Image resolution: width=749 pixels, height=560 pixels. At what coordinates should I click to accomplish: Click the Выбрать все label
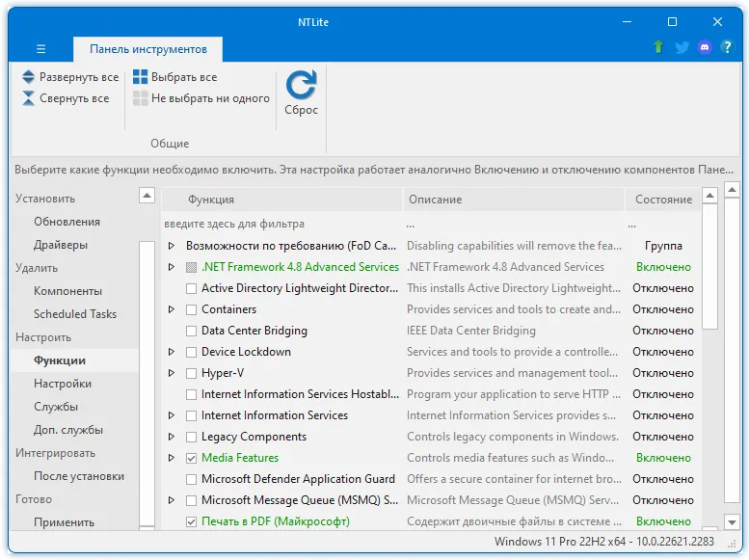click(184, 77)
